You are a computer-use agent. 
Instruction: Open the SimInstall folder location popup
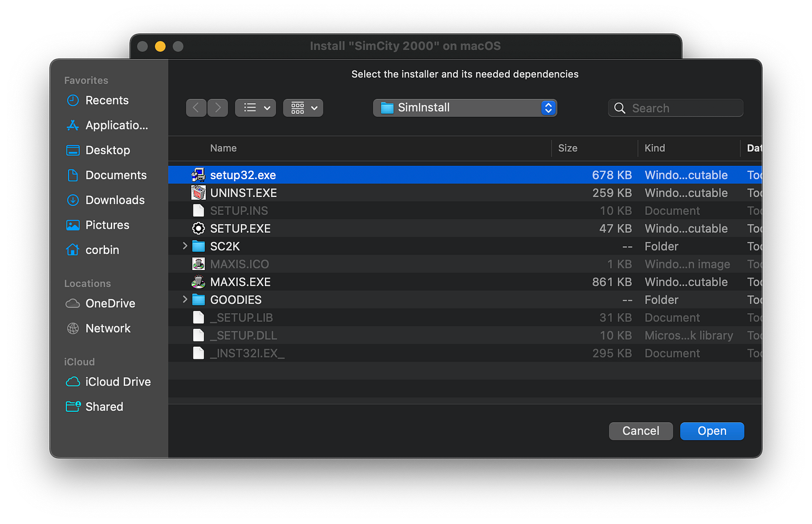click(x=465, y=108)
